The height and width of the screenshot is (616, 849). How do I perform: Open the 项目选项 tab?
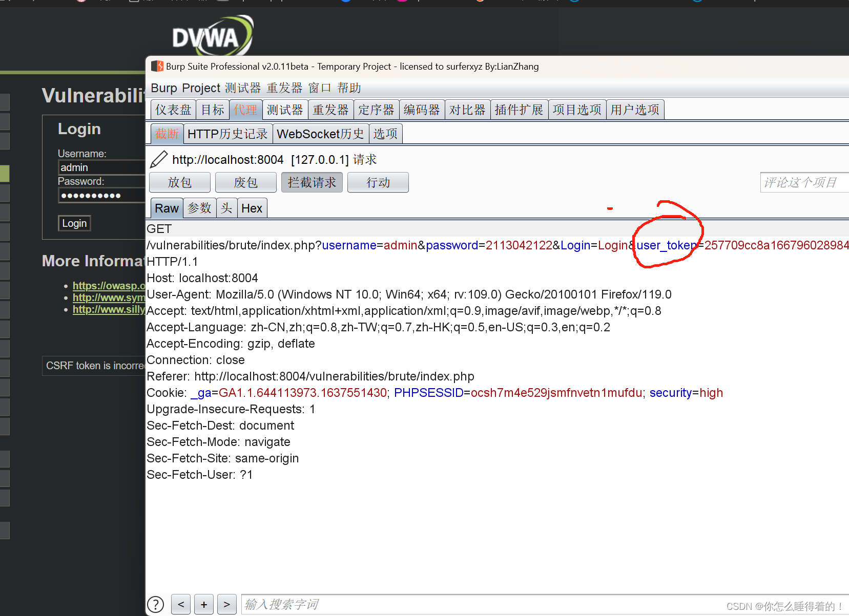click(577, 110)
